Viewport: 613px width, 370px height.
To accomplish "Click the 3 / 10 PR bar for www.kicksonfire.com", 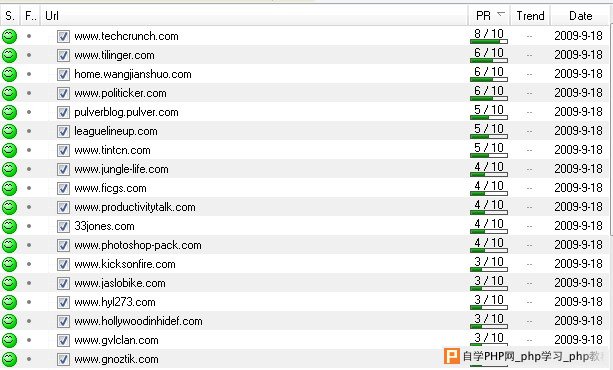I will pos(489,269).
